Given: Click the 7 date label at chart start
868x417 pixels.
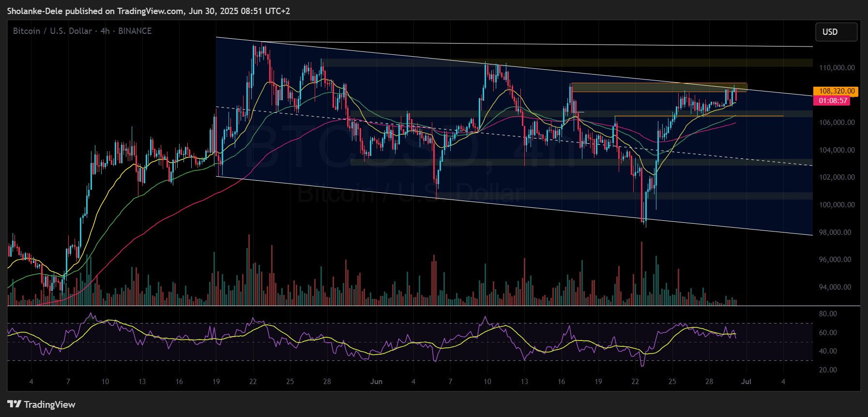Looking at the screenshot, I should tap(68, 382).
